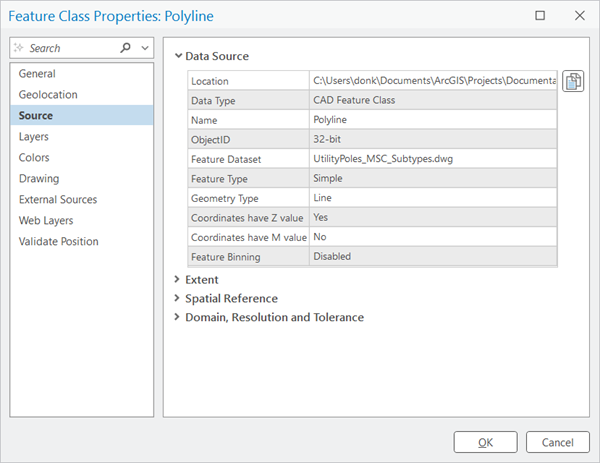
Task: Expand Domain, Resolution and Tolerance section
Action: click(178, 317)
